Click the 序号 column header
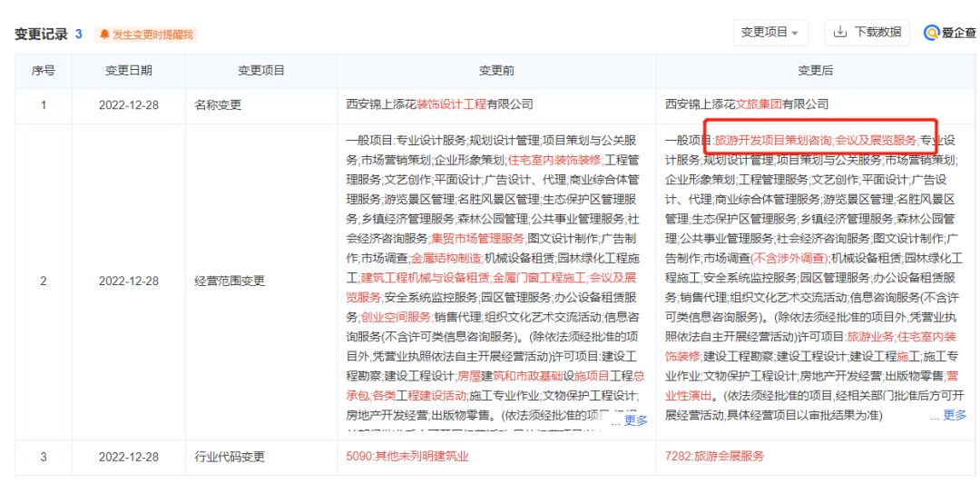This screenshot has width=980, height=494. (x=44, y=72)
